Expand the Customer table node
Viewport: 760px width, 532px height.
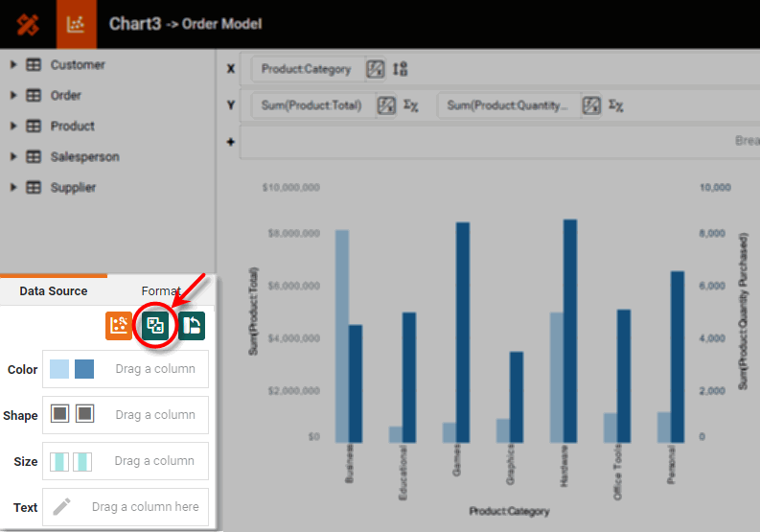coord(13,64)
